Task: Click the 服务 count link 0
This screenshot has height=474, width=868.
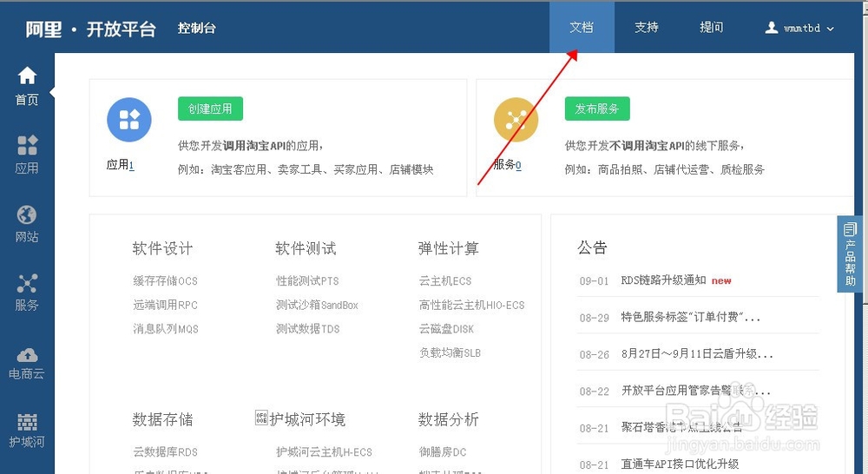Action: coord(518,165)
